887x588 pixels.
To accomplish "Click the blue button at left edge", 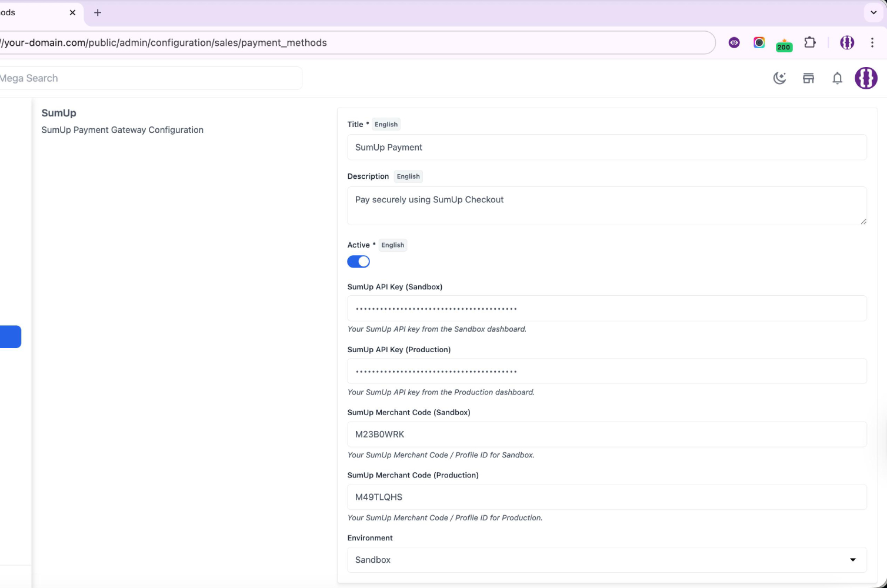I will pos(11,337).
